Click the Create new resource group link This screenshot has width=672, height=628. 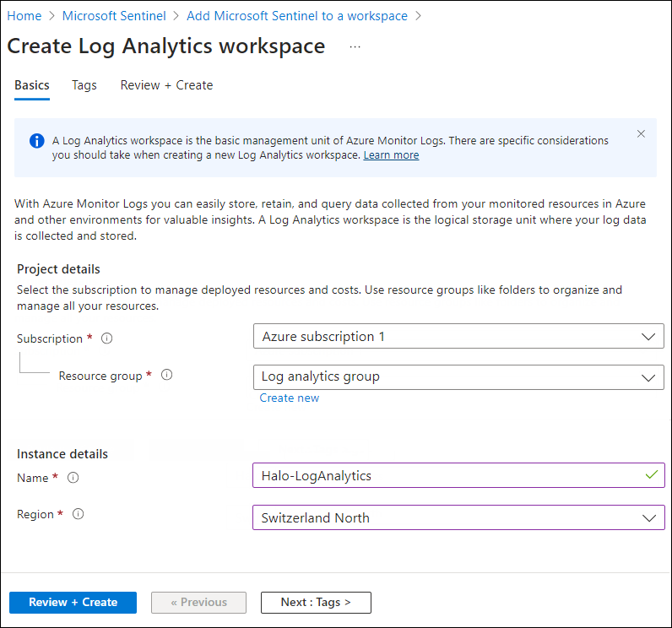click(x=290, y=398)
